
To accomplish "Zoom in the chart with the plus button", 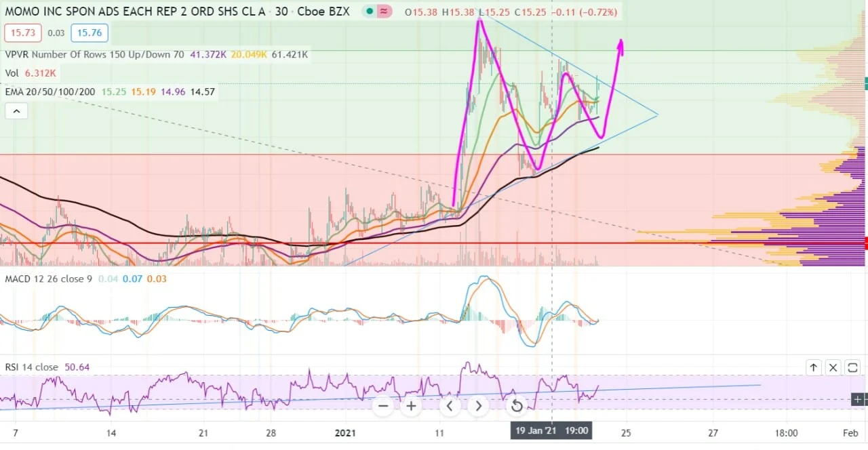I will (x=411, y=406).
